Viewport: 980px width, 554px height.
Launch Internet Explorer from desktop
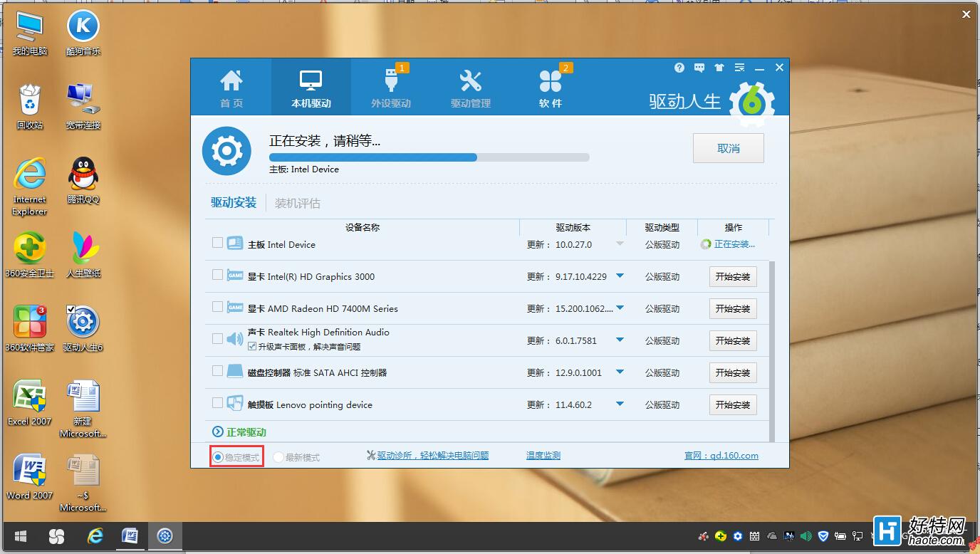coord(30,187)
